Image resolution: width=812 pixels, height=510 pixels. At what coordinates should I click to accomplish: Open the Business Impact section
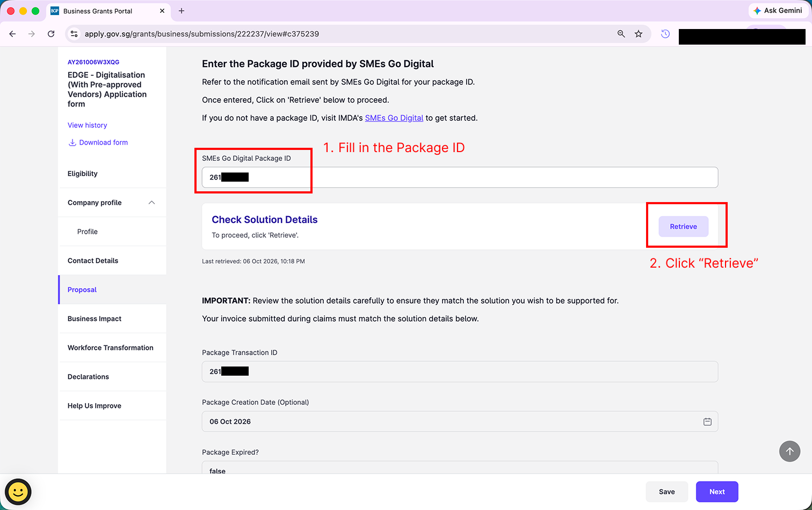click(x=112, y=319)
